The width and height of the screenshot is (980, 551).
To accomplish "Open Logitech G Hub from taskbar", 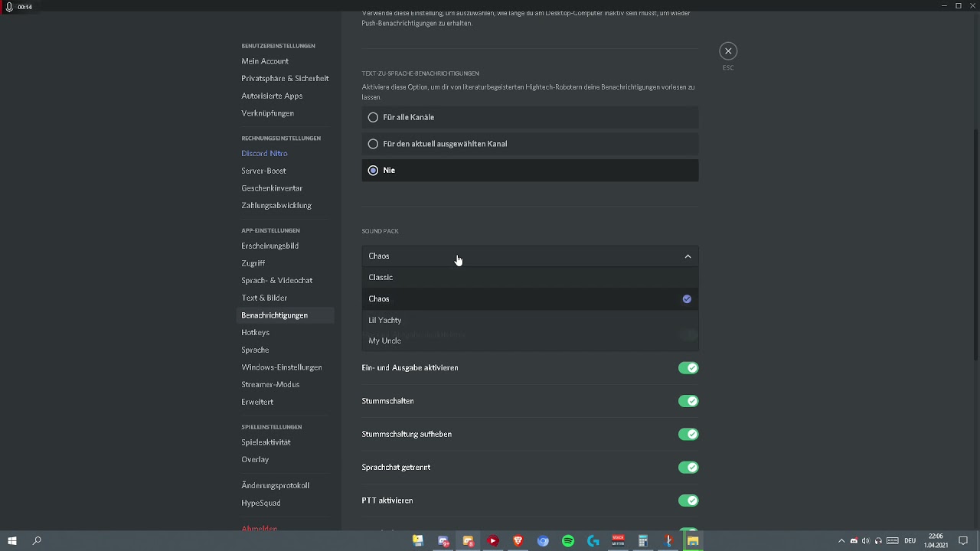I will click(x=593, y=541).
